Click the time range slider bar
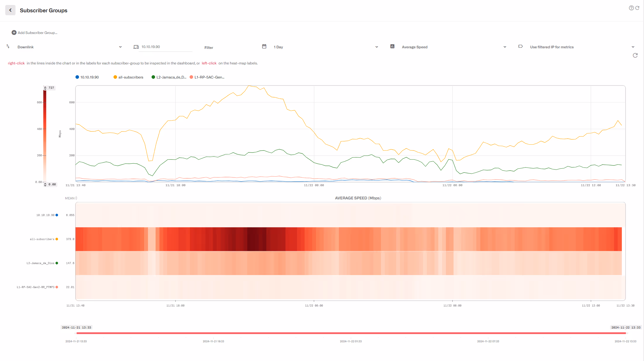The image size is (644, 361). tap(351, 333)
